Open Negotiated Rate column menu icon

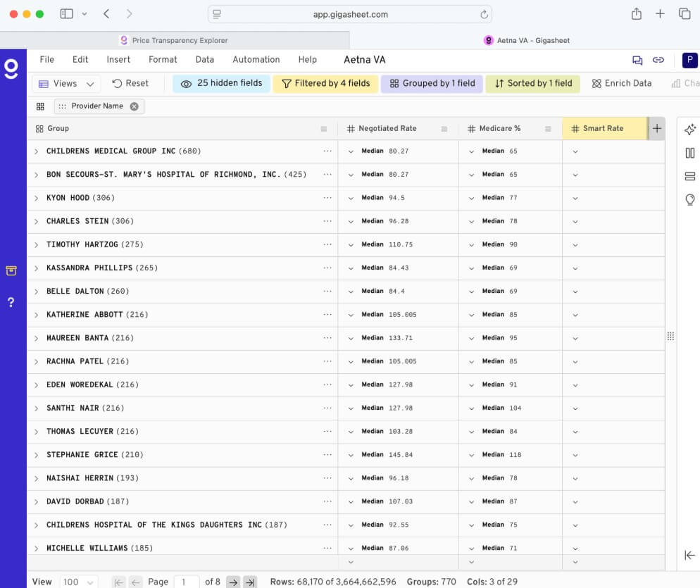click(x=444, y=129)
